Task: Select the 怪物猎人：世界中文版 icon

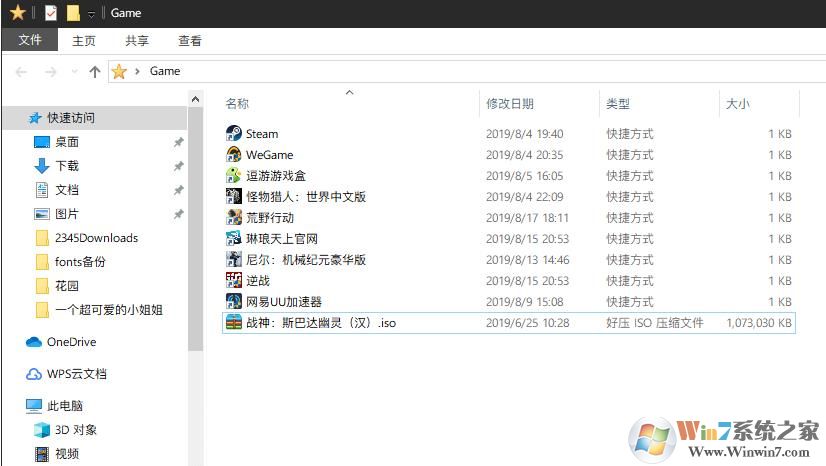Action: tap(233, 196)
